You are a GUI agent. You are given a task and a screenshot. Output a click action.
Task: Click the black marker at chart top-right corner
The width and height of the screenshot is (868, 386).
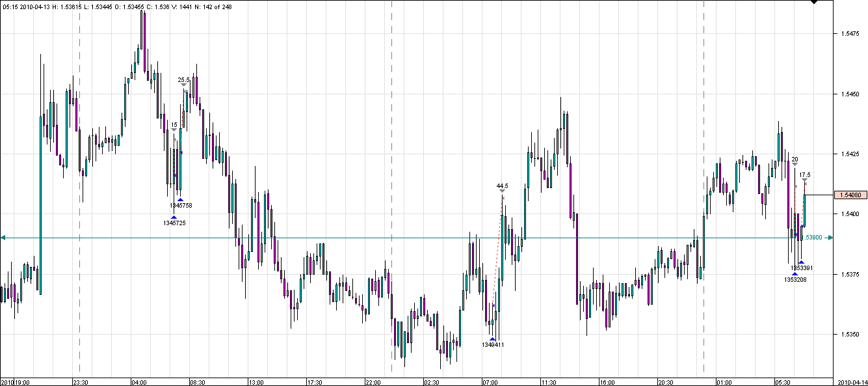[813, 2]
